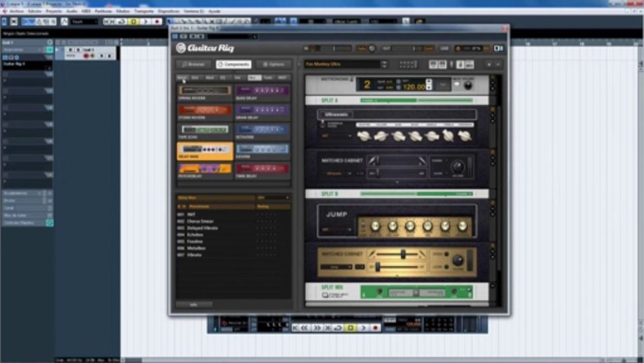Toggle power on the Jump amp module

(x=492, y=203)
